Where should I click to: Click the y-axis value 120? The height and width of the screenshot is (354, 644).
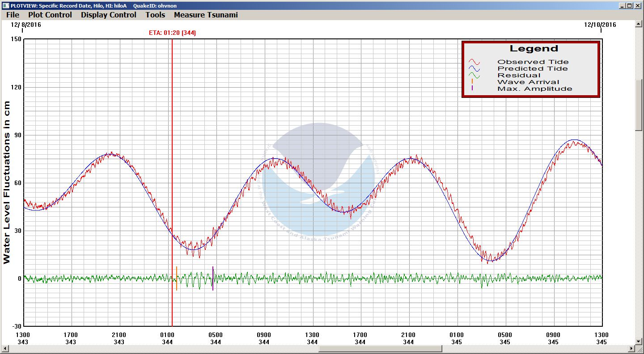coord(16,87)
